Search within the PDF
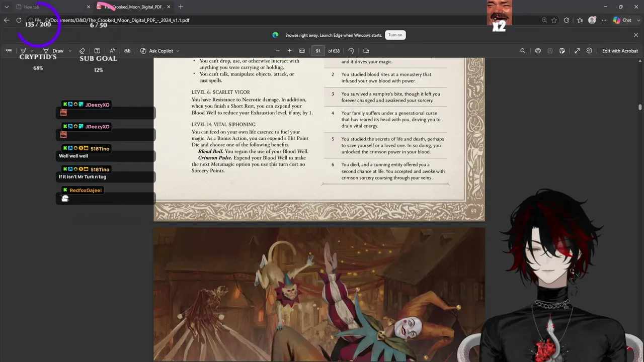The image size is (644, 362). coord(523,51)
